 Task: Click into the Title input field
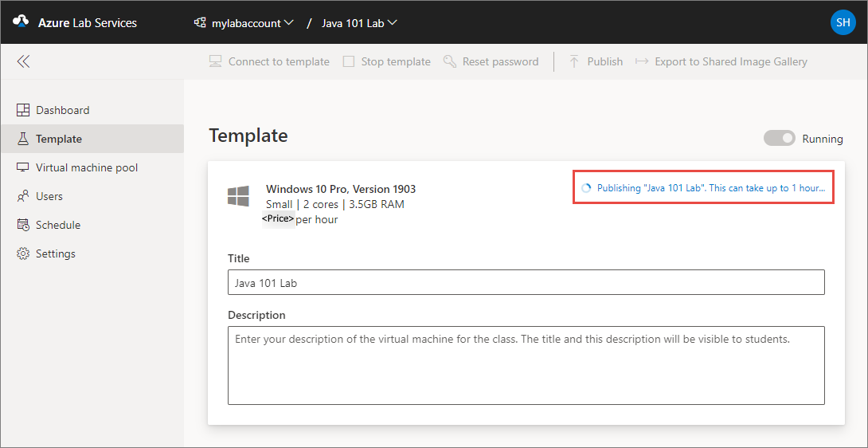[526, 282]
